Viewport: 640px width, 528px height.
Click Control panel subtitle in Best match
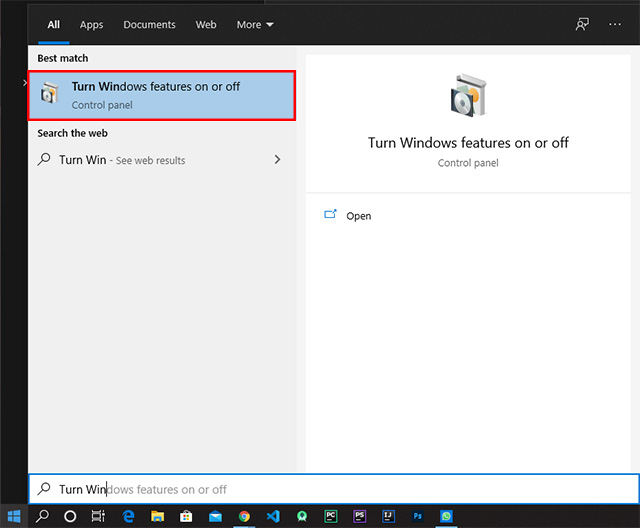pyautogui.click(x=102, y=105)
